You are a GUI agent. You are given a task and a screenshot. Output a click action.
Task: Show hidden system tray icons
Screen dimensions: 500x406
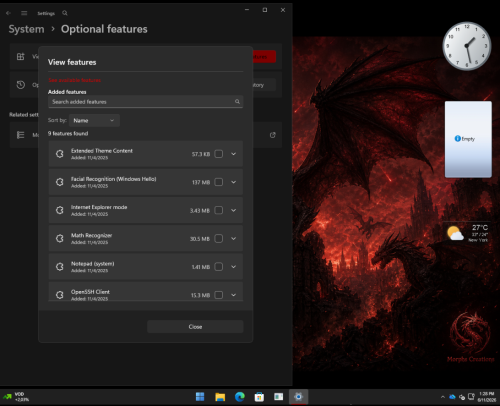[x=443, y=397]
